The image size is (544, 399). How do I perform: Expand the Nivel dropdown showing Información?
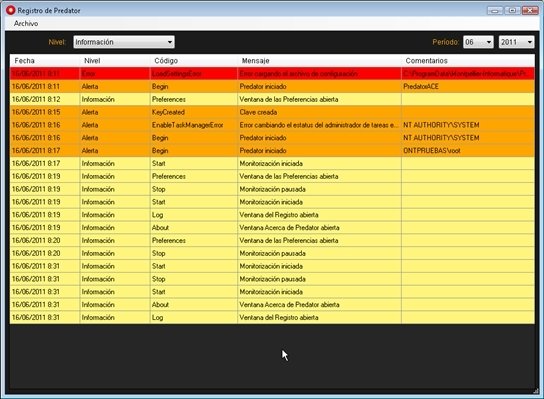[124, 42]
